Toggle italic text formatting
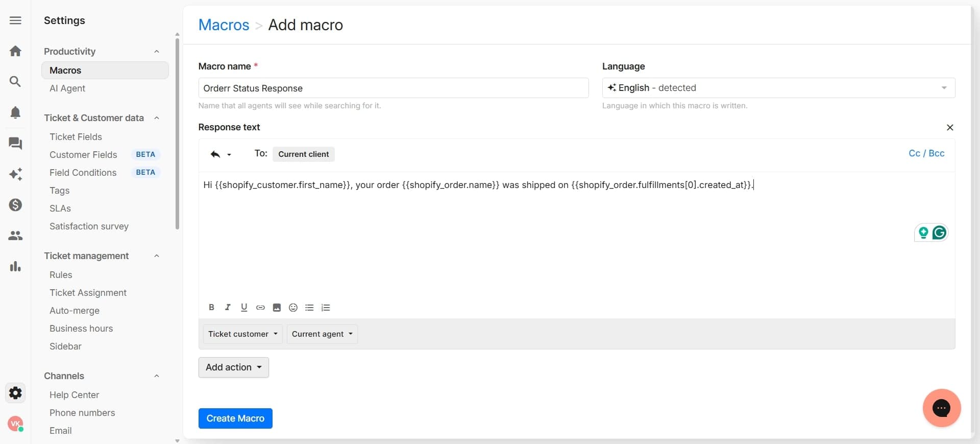Screen dimensions: 980x444 (x=228, y=308)
